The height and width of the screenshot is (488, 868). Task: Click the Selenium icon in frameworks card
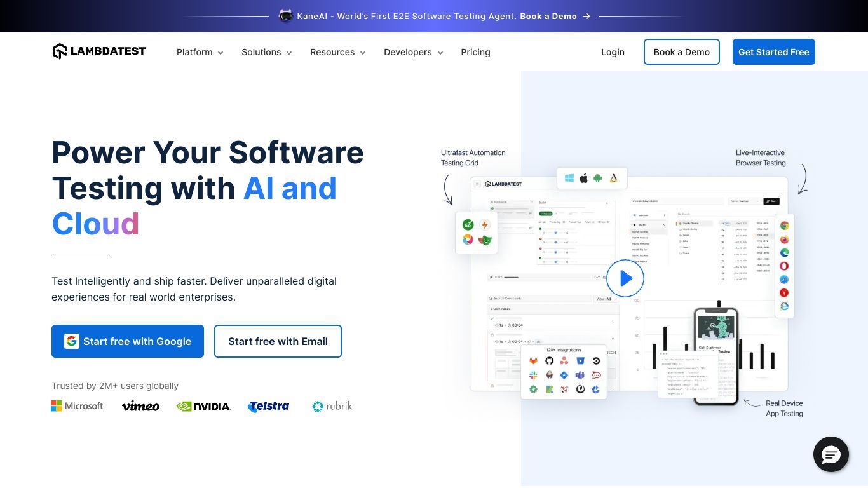click(468, 225)
